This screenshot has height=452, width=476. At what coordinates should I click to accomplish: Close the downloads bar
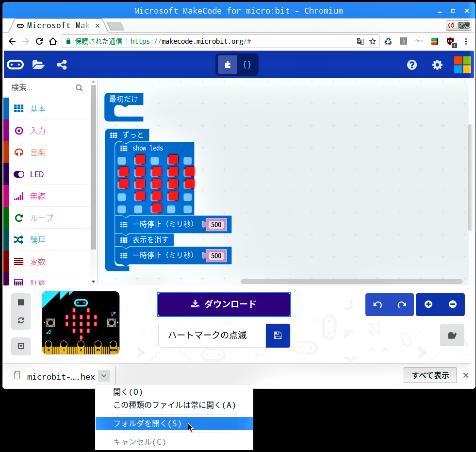466,375
